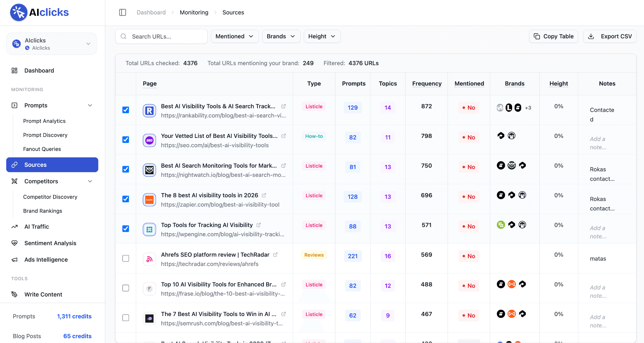644x343 pixels.
Task: Open external link for rankability article
Action: click(284, 106)
